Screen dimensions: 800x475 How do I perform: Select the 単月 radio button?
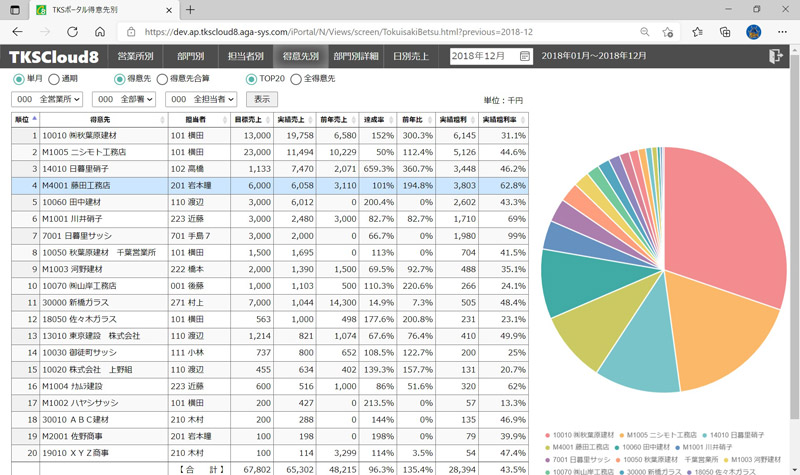(18, 79)
